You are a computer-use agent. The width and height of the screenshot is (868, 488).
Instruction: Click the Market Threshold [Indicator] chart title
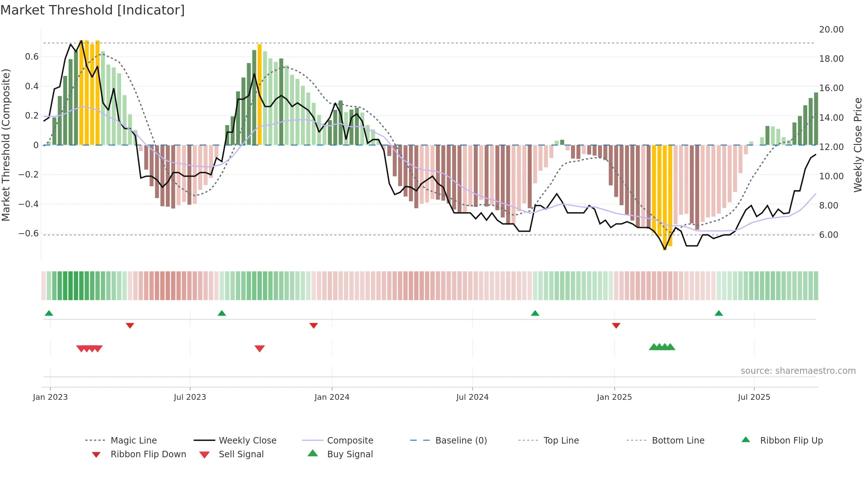(93, 10)
